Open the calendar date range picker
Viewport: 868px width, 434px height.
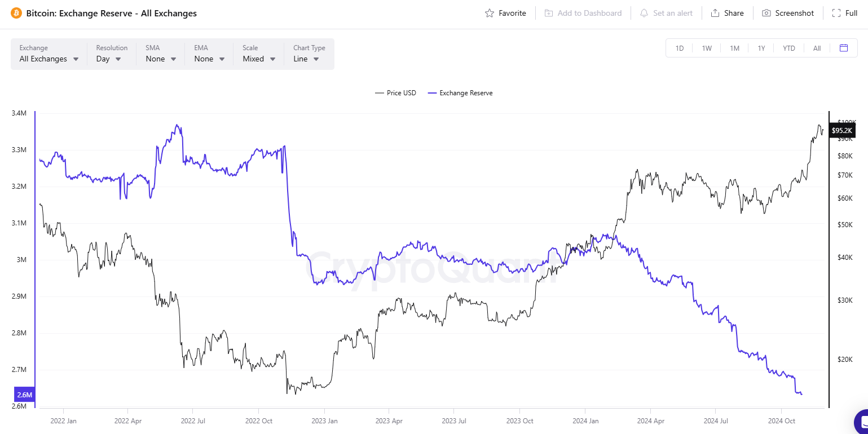coord(844,48)
